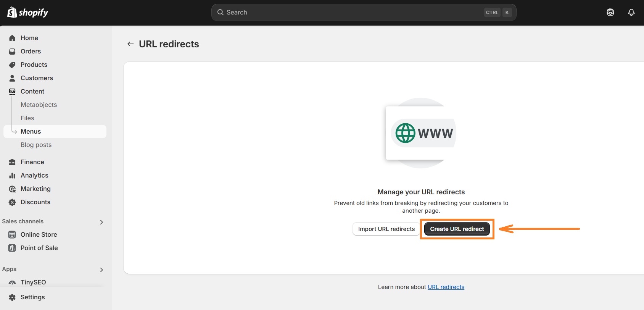Click the Sales channels label

(x=23, y=221)
